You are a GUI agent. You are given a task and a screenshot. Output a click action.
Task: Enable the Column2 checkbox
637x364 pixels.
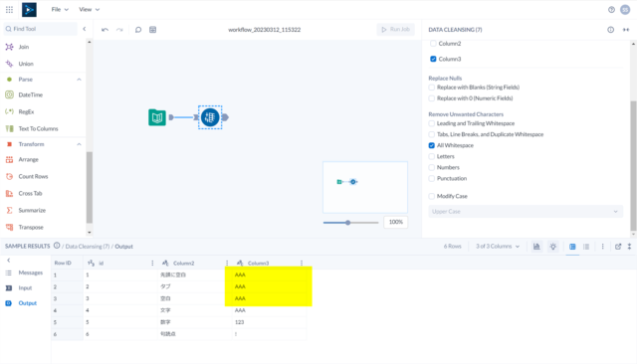[x=433, y=44]
